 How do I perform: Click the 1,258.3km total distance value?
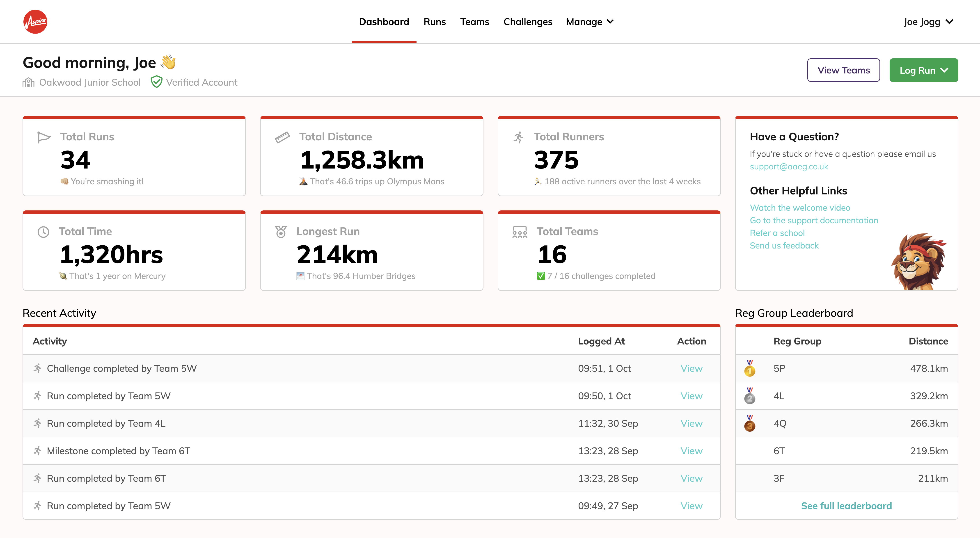tap(361, 160)
